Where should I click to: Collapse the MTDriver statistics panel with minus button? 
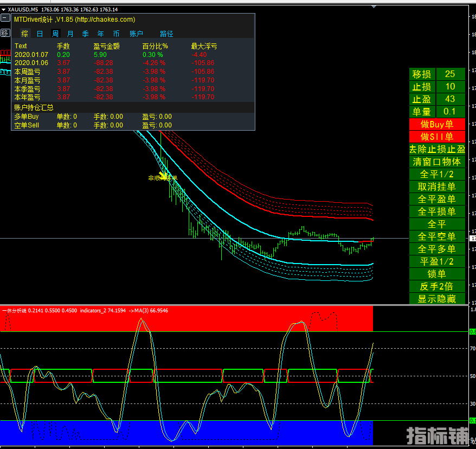click(x=5, y=18)
